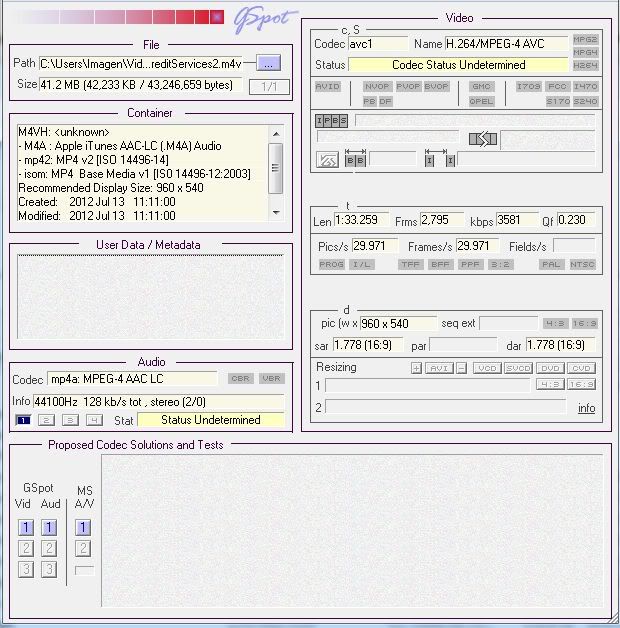
Task: Click the SVCD resizing preset button
Action: [518, 368]
